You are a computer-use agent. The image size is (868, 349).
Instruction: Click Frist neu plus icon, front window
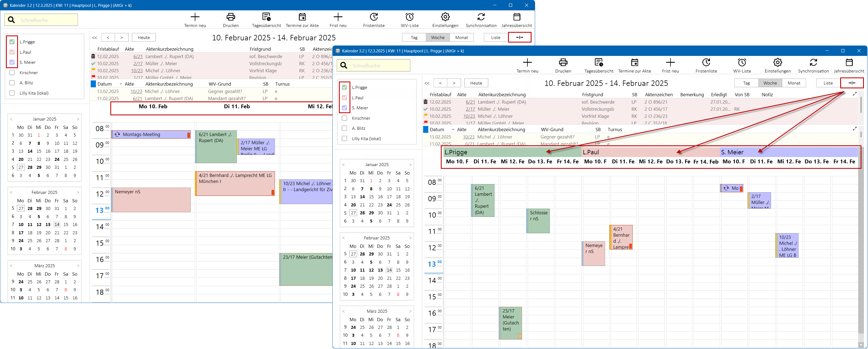[670, 62]
